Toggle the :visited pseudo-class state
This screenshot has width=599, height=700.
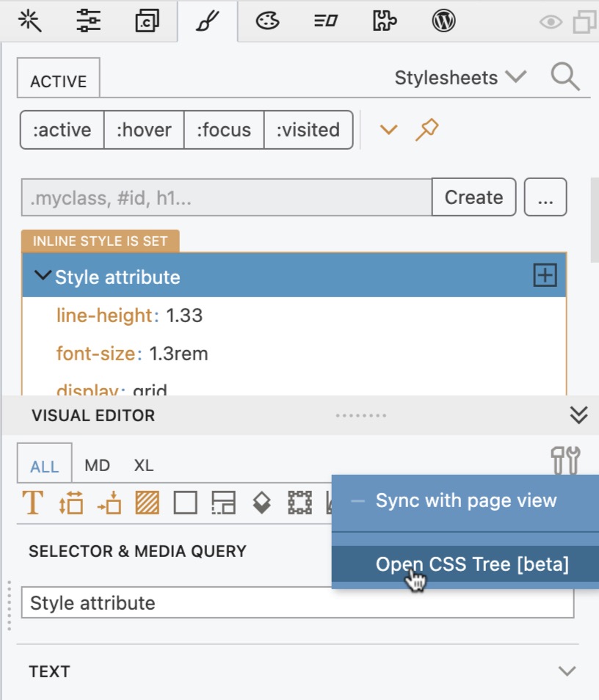[308, 130]
